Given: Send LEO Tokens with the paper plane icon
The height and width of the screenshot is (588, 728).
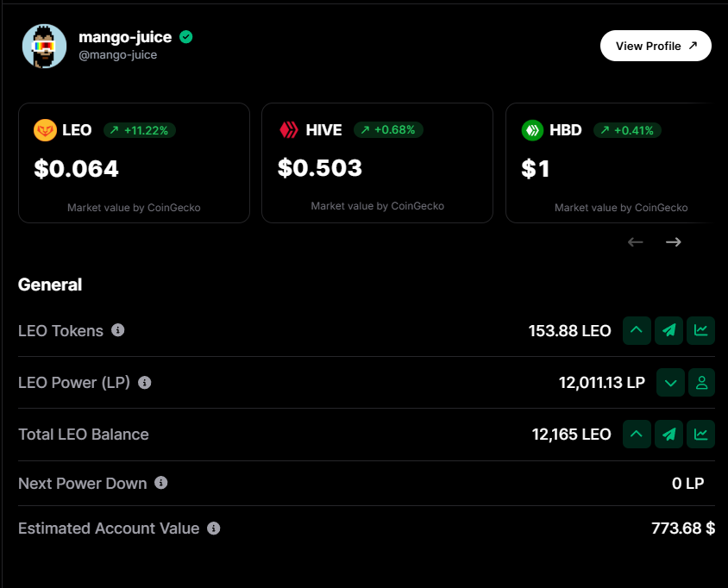Looking at the screenshot, I should 668,330.
